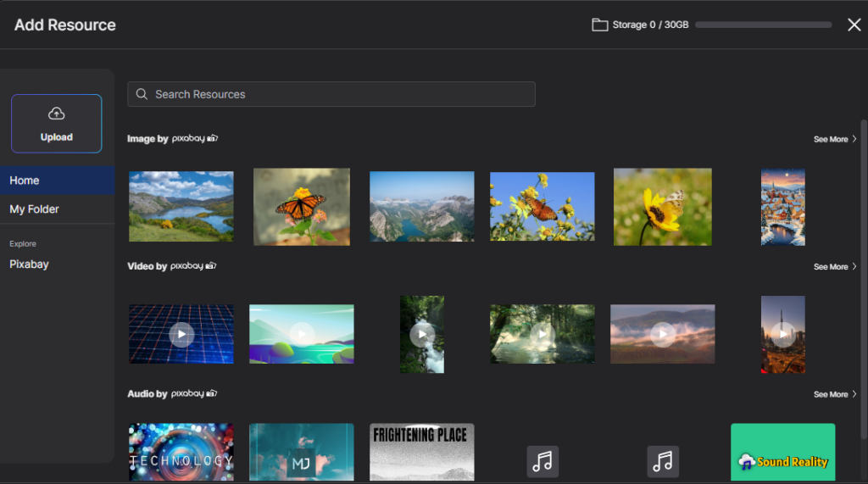Open the Home section in sidebar
The height and width of the screenshot is (484, 868).
tap(57, 181)
